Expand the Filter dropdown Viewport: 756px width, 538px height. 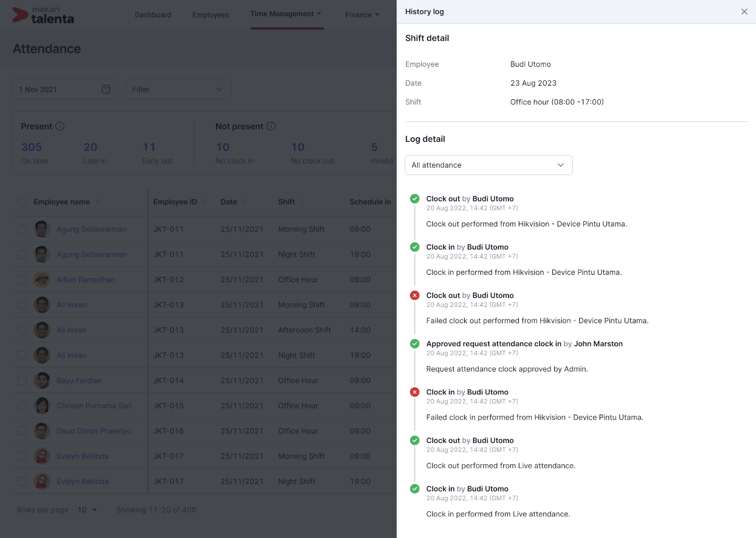pyautogui.click(x=178, y=89)
